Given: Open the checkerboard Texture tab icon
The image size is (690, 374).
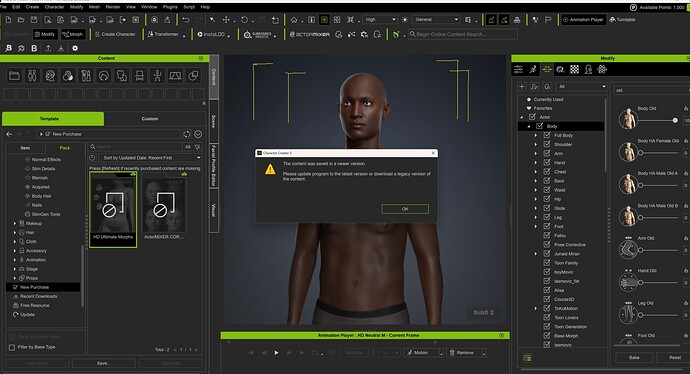Looking at the screenshot, I should 574,69.
